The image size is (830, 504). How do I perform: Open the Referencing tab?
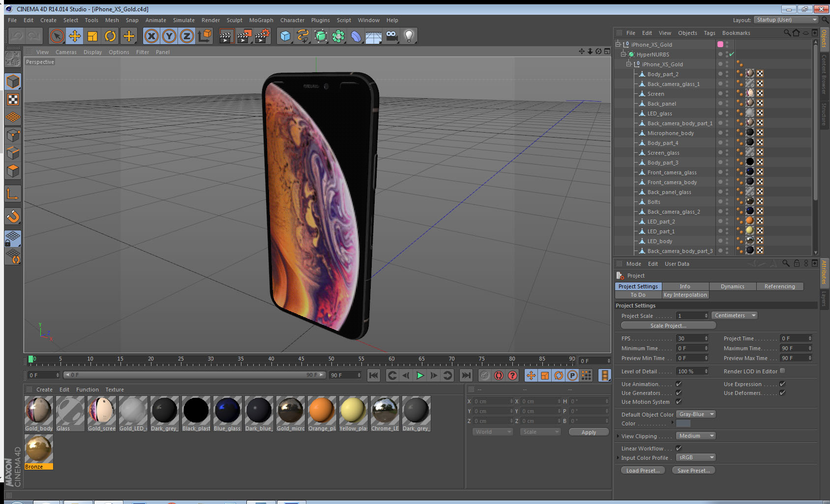point(779,286)
